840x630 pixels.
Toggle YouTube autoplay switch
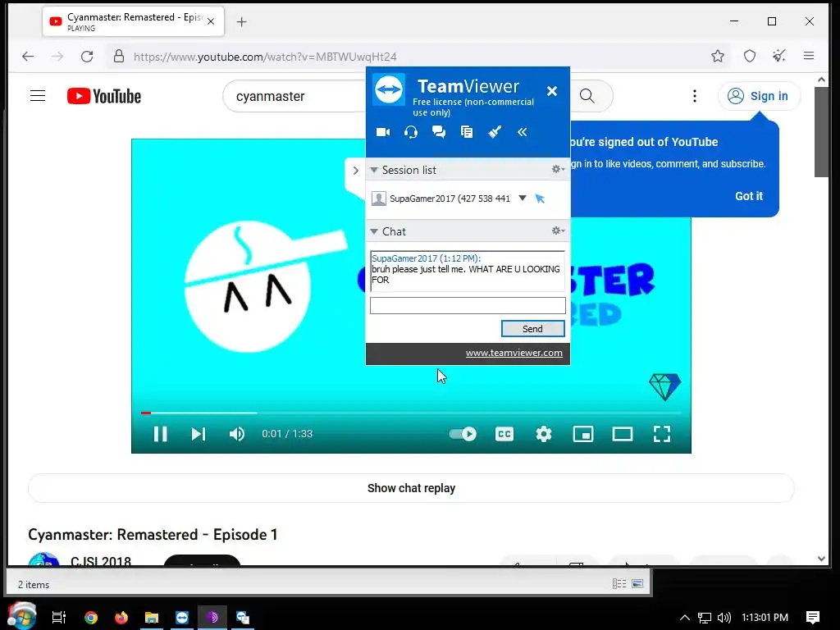tap(463, 434)
